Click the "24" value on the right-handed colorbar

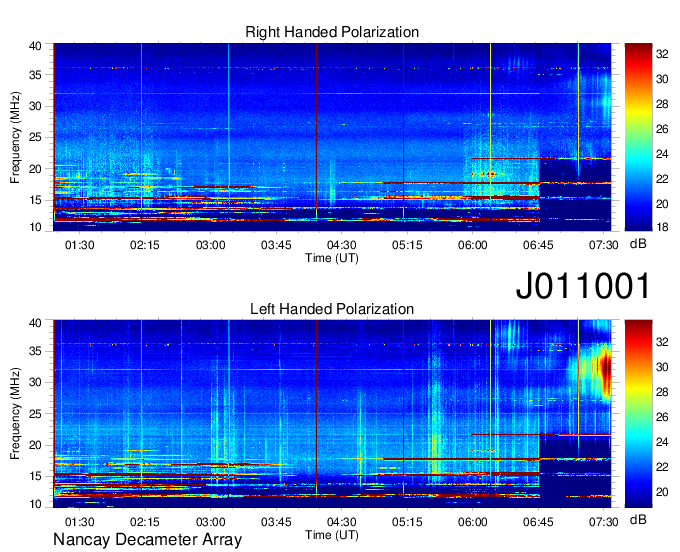tap(662, 154)
